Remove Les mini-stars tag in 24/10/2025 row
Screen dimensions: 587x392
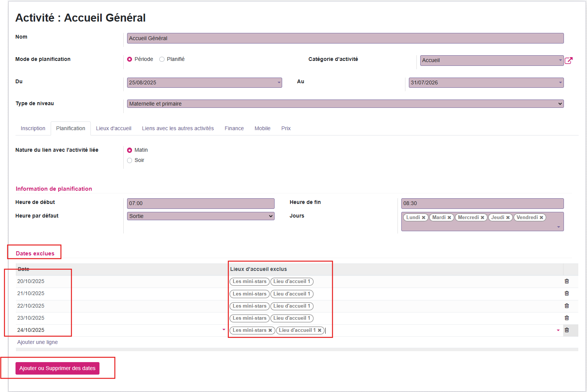point(270,330)
